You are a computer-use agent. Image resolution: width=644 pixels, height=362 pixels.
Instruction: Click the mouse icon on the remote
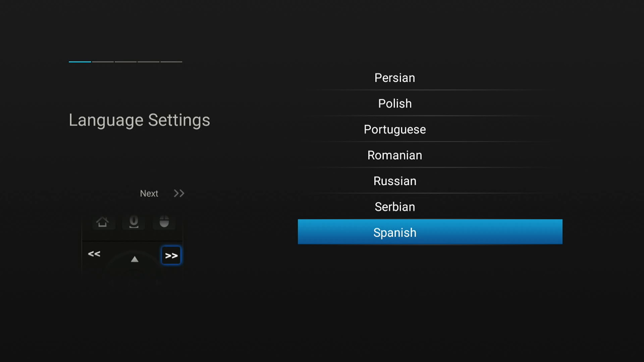point(164,222)
